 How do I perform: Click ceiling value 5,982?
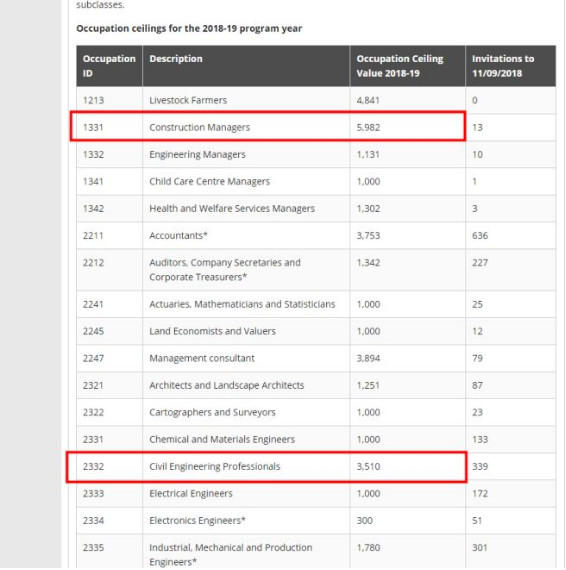pos(368,128)
